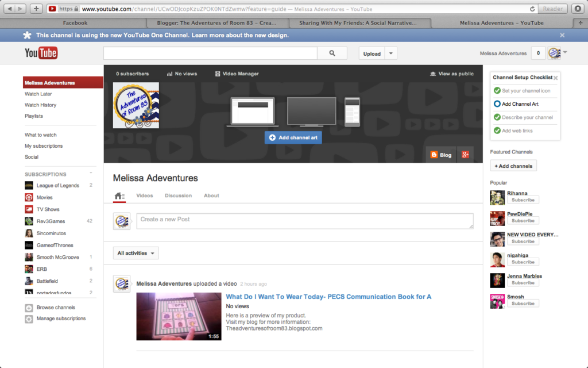
Task: Switch to the About tab
Action: [211, 195]
